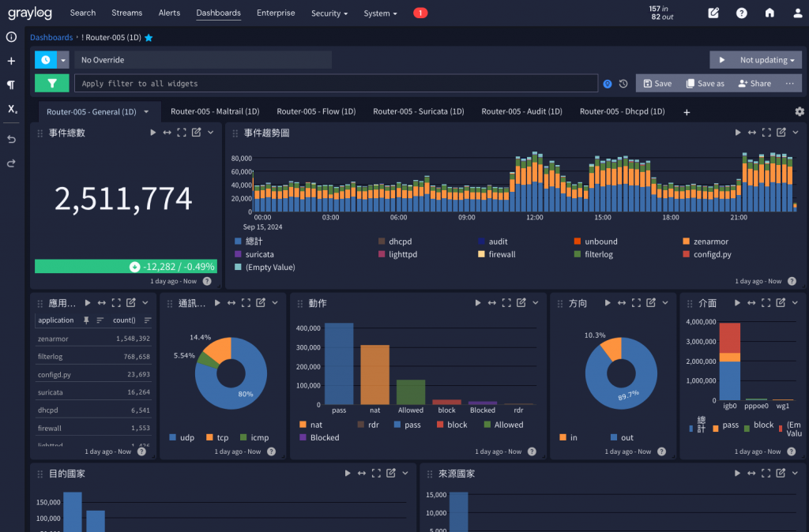This screenshot has width=809, height=532.
Task: Click the filter query input field
Action: [x=336, y=83]
